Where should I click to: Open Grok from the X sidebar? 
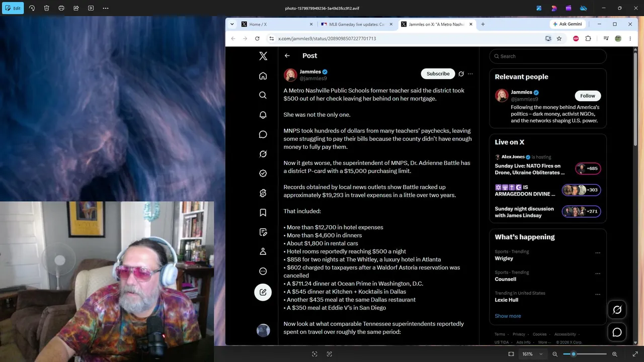(263, 154)
